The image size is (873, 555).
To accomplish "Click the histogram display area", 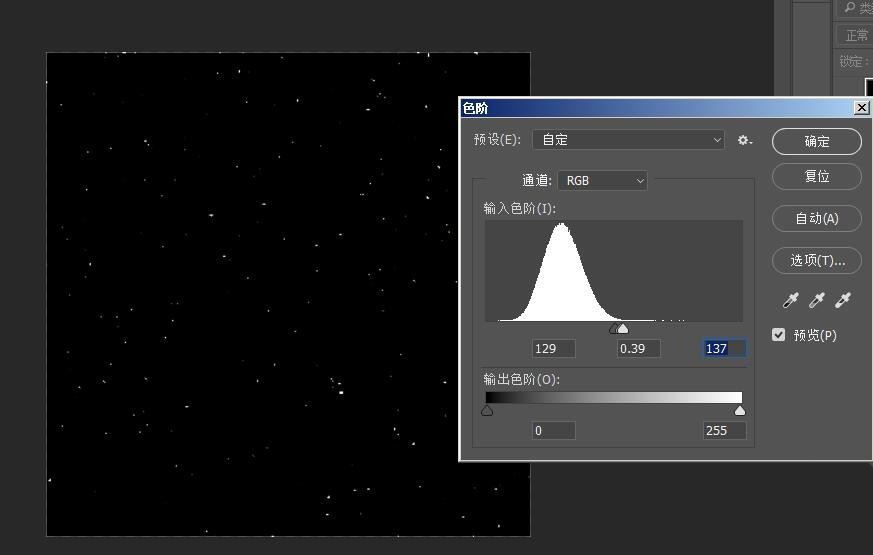I will tap(614, 271).
